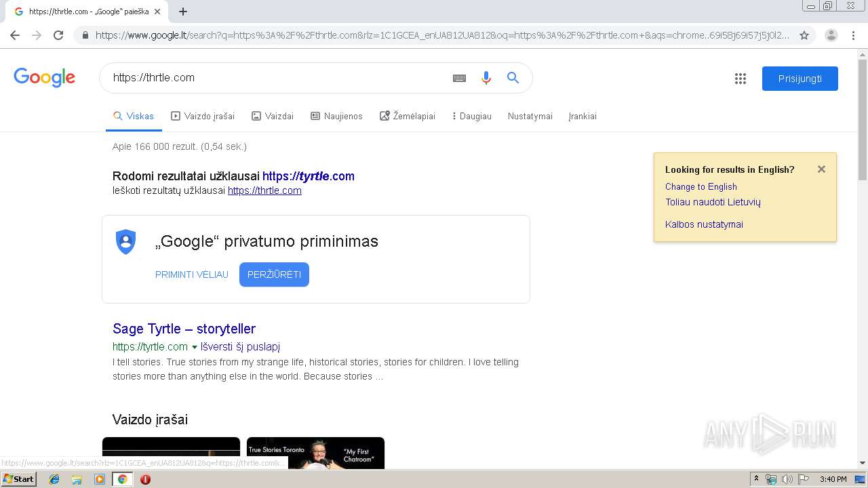The image size is (868, 488).
Task: Click Toliau naudoti Lietuvių link
Action: pyautogui.click(x=713, y=202)
